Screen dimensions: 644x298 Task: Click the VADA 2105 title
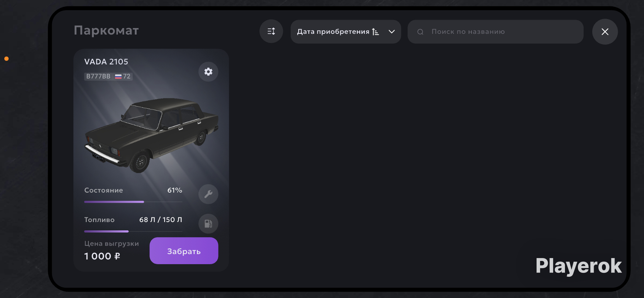106,62
